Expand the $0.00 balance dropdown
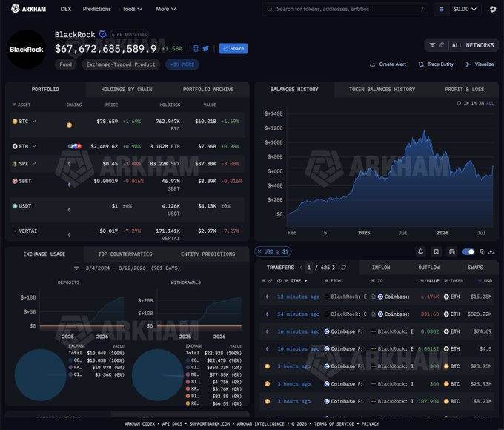Viewport: 504px width, 430px height. pos(465,9)
